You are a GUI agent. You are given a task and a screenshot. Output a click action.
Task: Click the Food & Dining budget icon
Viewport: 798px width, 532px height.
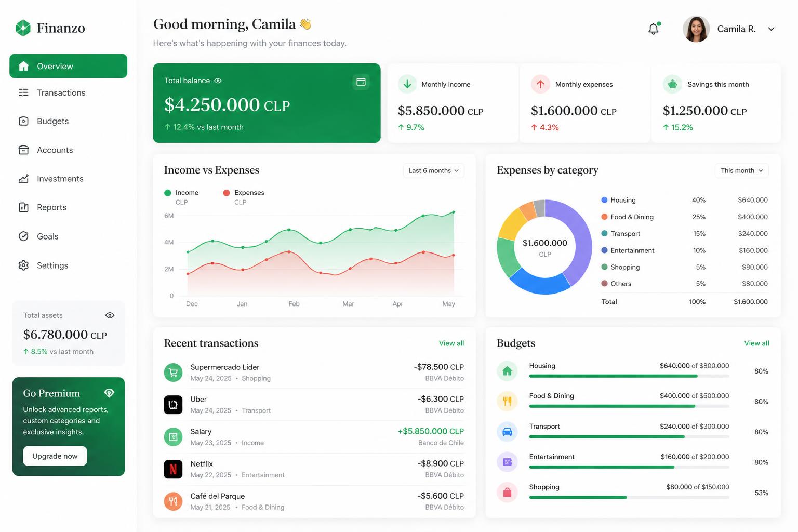click(x=507, y=401)
